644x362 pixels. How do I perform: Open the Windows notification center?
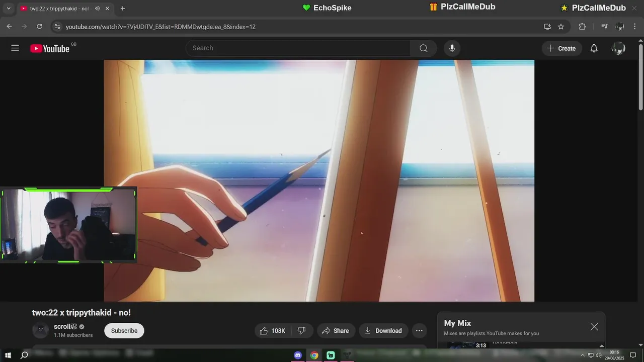633,355
